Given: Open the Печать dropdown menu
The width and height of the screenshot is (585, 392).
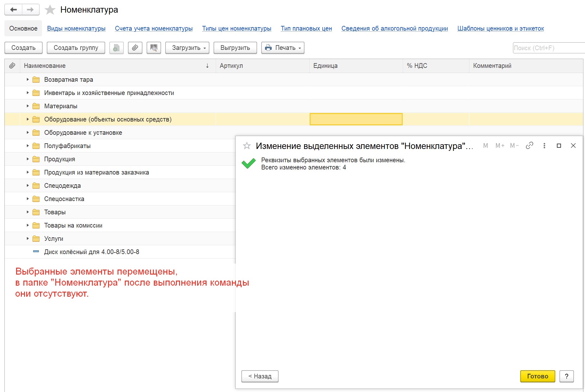Looking at the screenshot, I should pyautogui.click(x=283, y=48).
